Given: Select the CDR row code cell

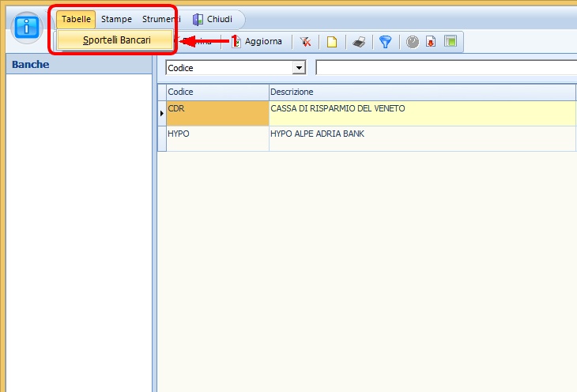Looking at the screenshot, I should 217,113.
